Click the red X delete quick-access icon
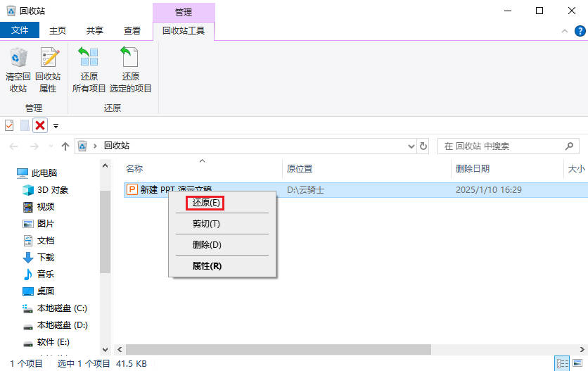The height and width of the screenshot is (371, 588). click(x=40, y=125)
